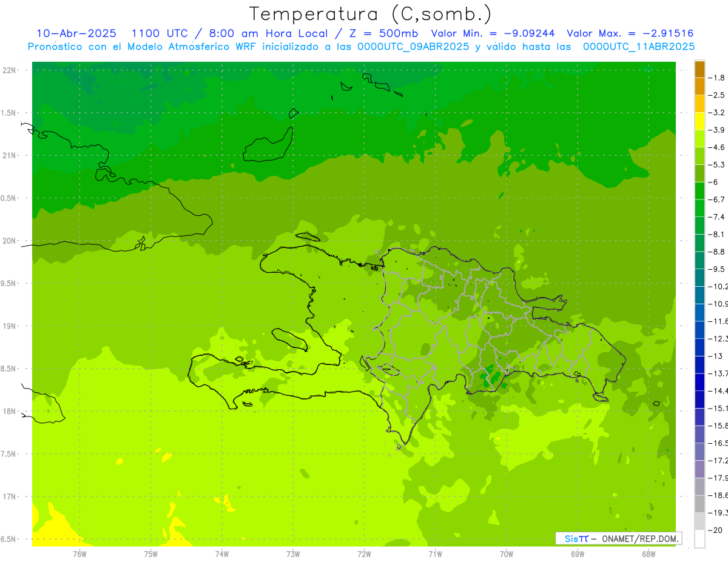Click the yellow swatch between -3.2 and -3.9

tap(699, 121)
